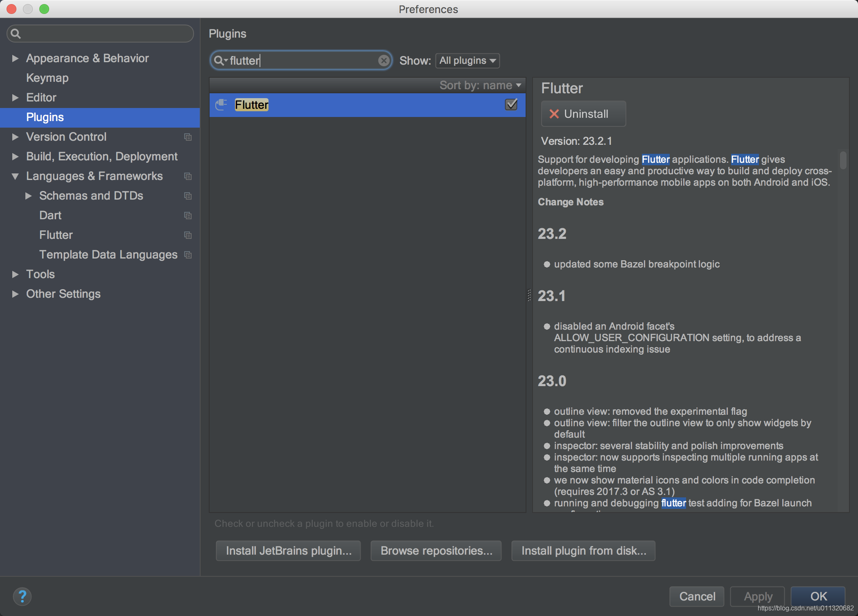Viewport: 858px width, 616px height.
Task: Open the Show All plugins dropdown
Action: pyautogui.click(x=466, y=61)
